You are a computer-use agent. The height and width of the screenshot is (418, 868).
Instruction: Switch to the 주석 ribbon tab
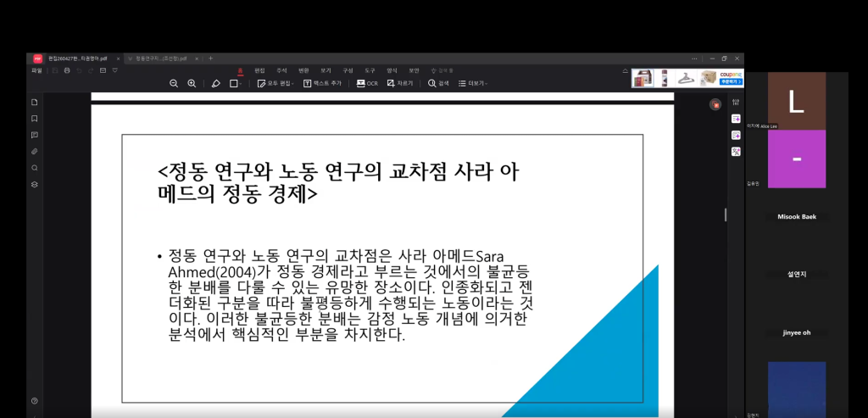281,71
